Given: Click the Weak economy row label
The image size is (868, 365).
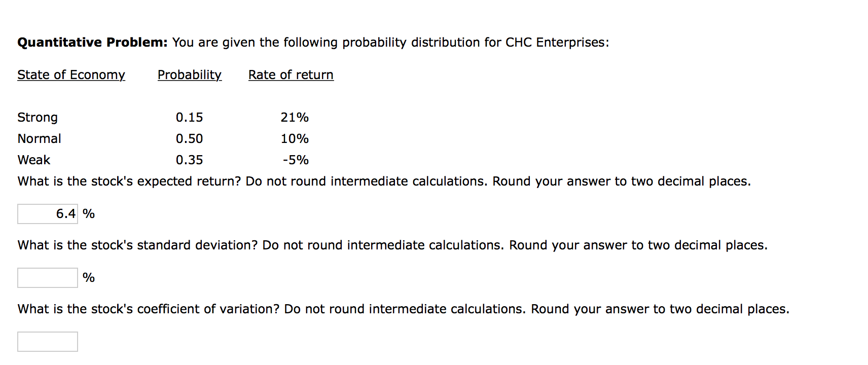Looking at the screenshot, I should pos(33,160).
